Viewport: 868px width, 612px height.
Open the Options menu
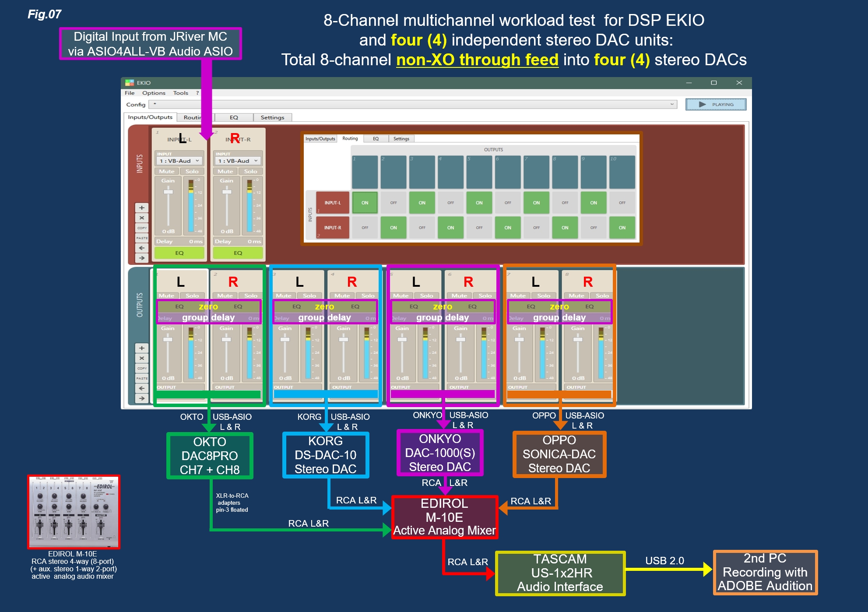click(x=154, y=93)
